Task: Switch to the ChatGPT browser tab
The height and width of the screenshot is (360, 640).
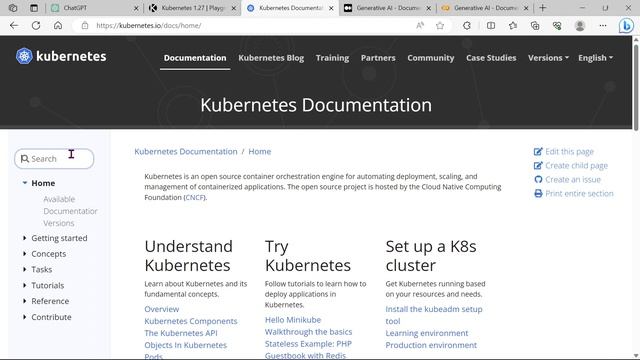Action: 94,8
